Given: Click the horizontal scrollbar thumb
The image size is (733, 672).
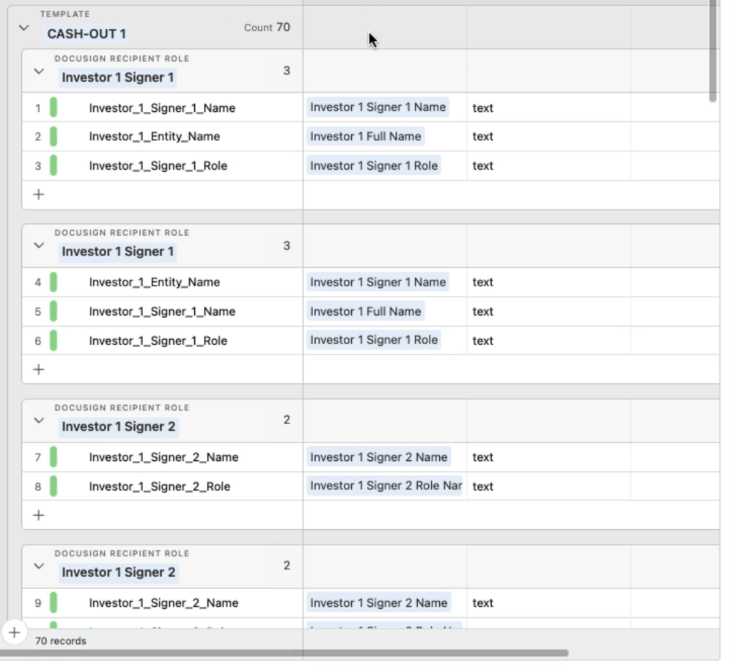Looking at the screenshot, I should [284, 653].
